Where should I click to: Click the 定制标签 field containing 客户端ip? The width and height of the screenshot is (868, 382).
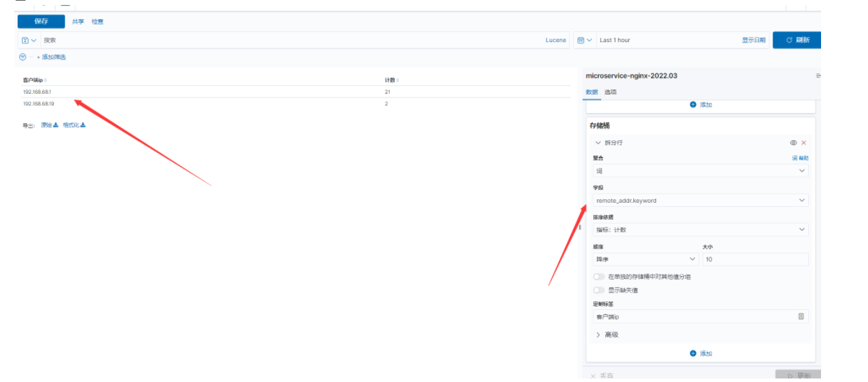[x=700, y=317]
